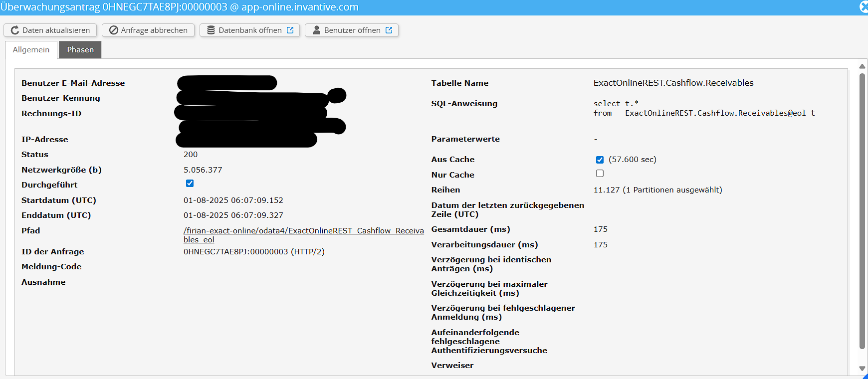Click the database stack icon
The width and height of the screenshot is (868, 379).
pos(211,30)
